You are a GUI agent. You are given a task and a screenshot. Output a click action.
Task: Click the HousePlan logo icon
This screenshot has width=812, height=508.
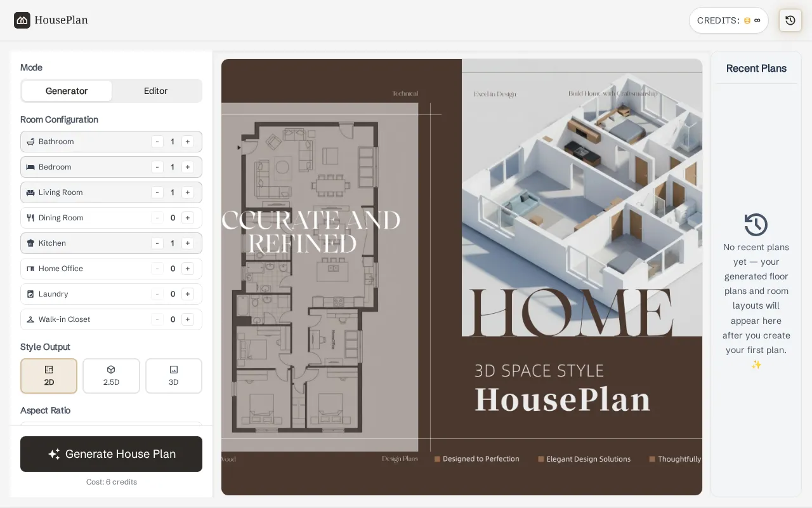click(x=22, y=20)
